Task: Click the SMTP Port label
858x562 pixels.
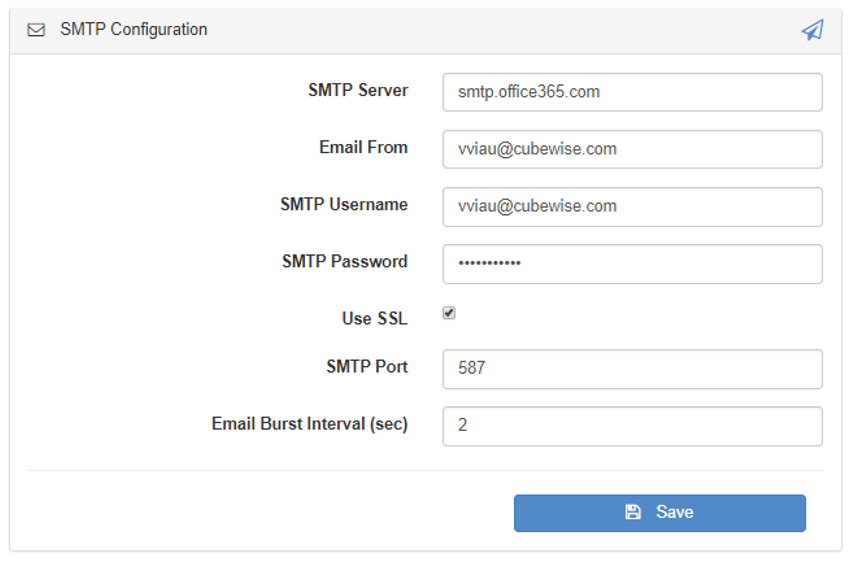Action: tap(367, 366)
